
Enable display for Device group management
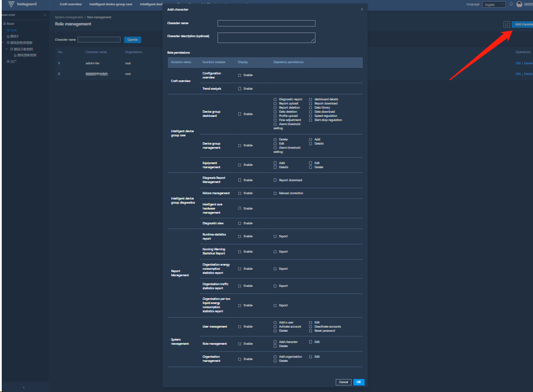tap(240, 145)
